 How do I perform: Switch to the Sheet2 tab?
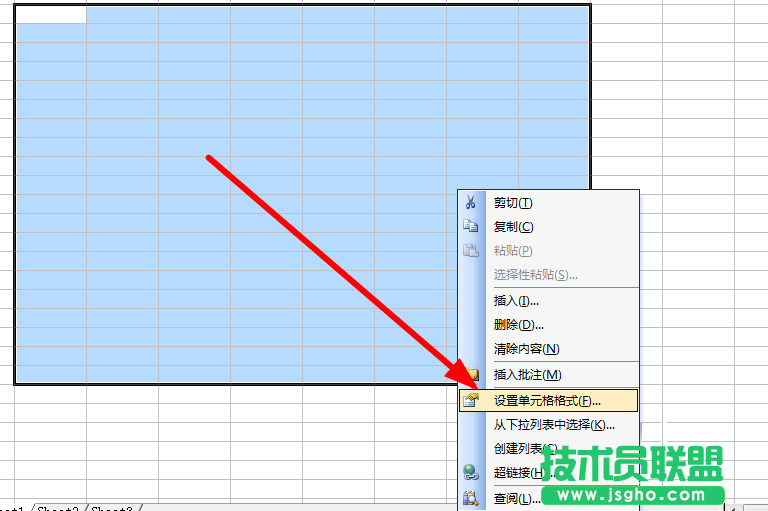[58, 508]
